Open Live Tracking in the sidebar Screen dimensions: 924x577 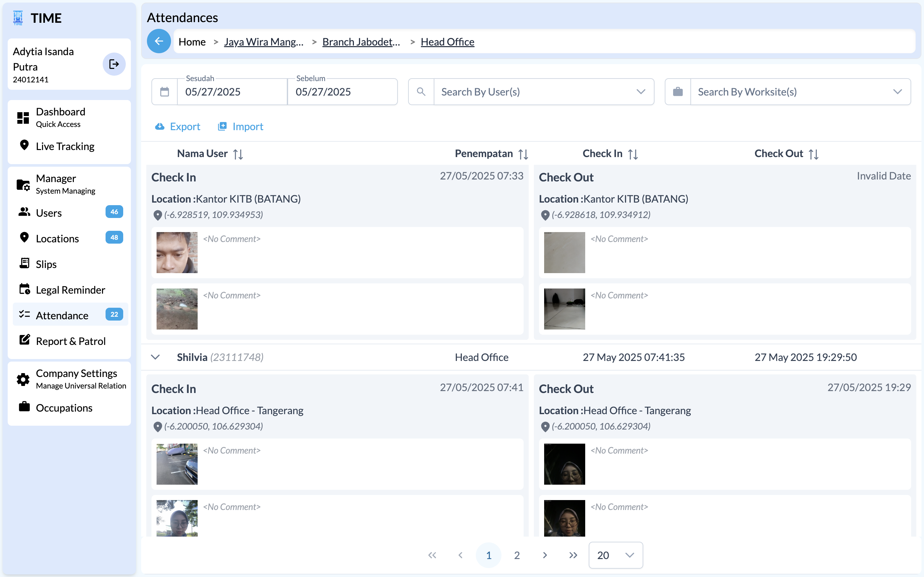(65, 146)
